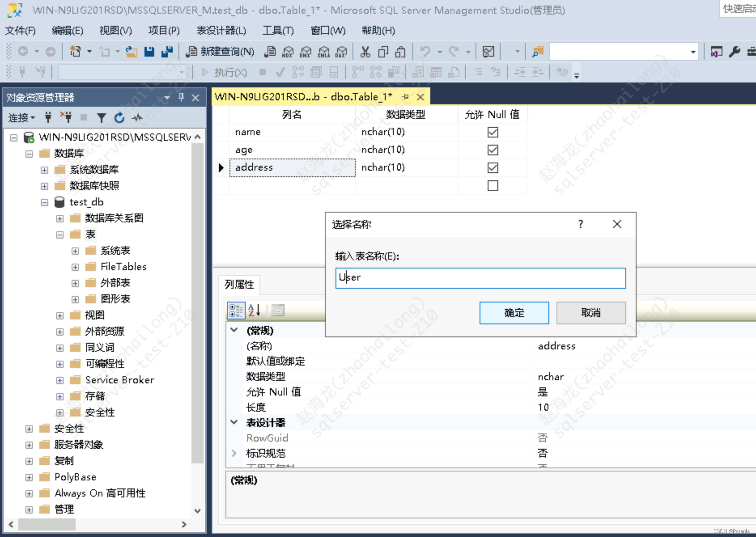Click the XMLA query icon

pyautogui.click(x=324, y=51)
